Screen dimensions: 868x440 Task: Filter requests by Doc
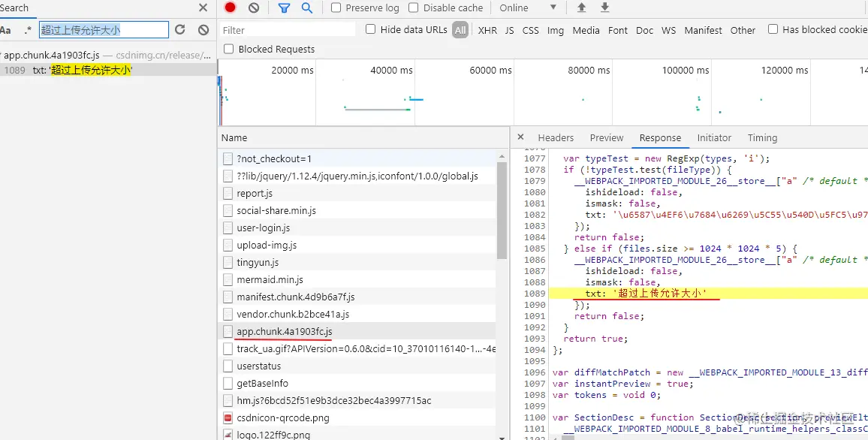point(644,31)
